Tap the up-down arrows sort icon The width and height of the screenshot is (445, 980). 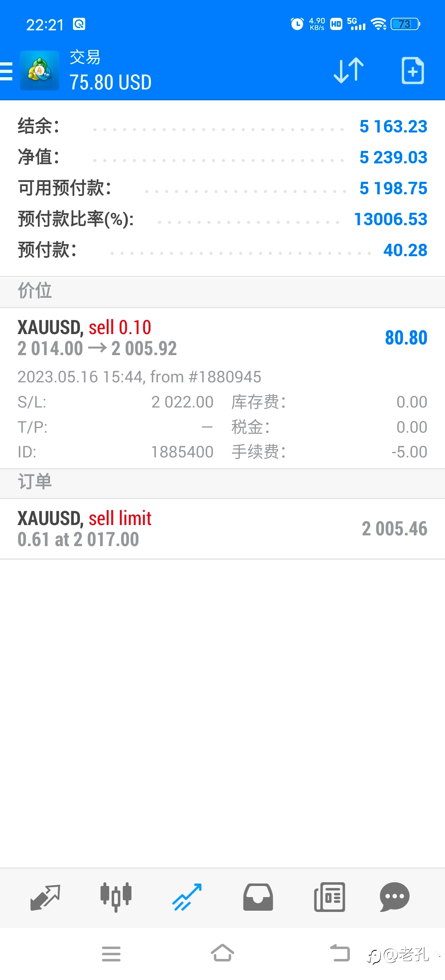(349, 71)
